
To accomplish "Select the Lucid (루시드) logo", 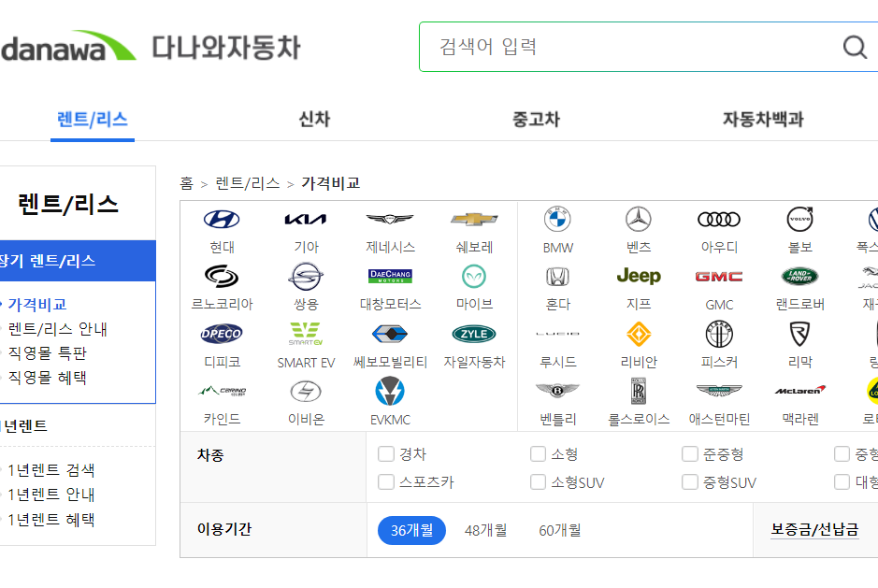I will [557, 334].
